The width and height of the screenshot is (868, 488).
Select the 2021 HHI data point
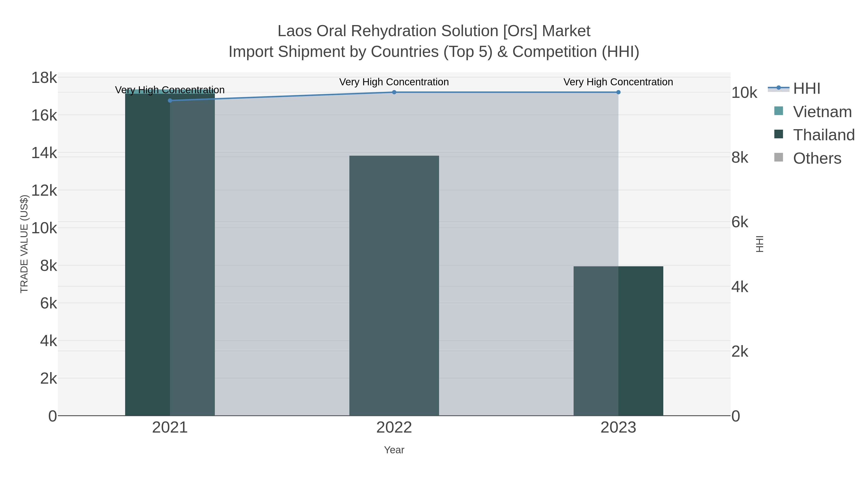170,100
